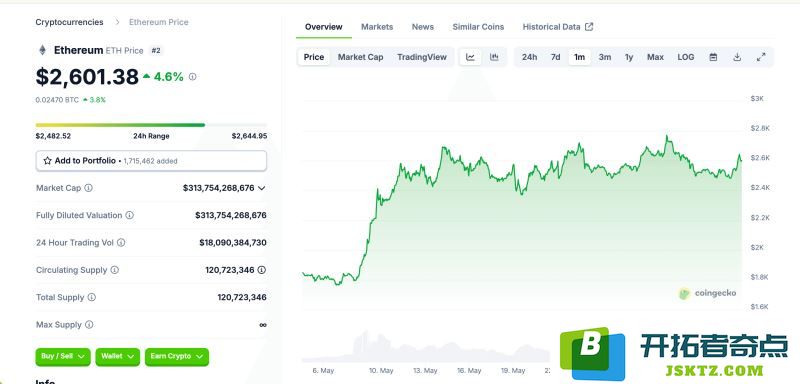The image size is (800, 384).
Task: Click the info icon beside Market Cap
Action: [88, 188]
